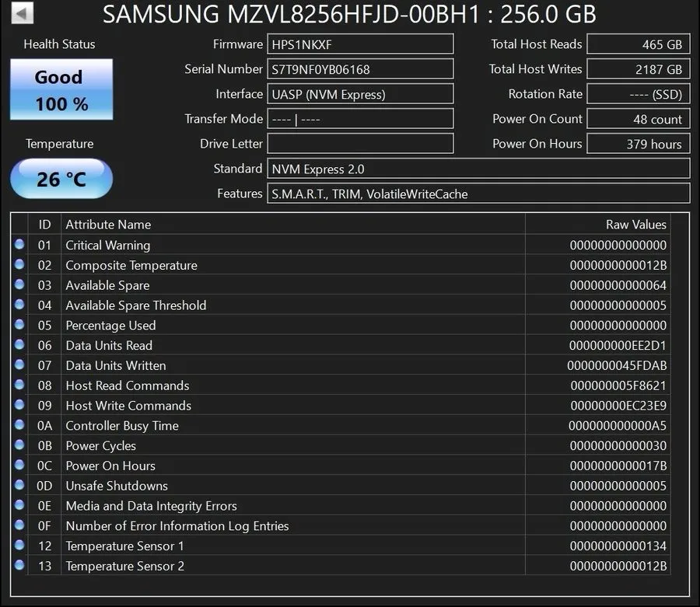Click the status dot for Controller Busy Time

pyautogui.click(x=19, y=424)
